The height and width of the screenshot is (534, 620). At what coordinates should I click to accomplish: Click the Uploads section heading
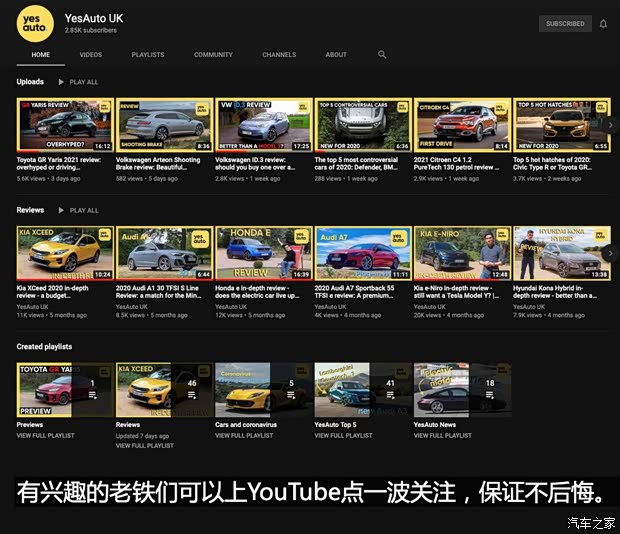[30, 82]
